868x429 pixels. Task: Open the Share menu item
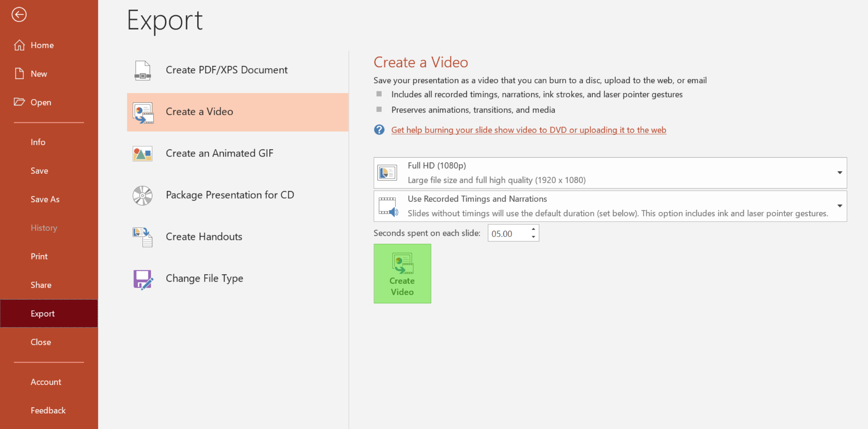tap(41, 285)
